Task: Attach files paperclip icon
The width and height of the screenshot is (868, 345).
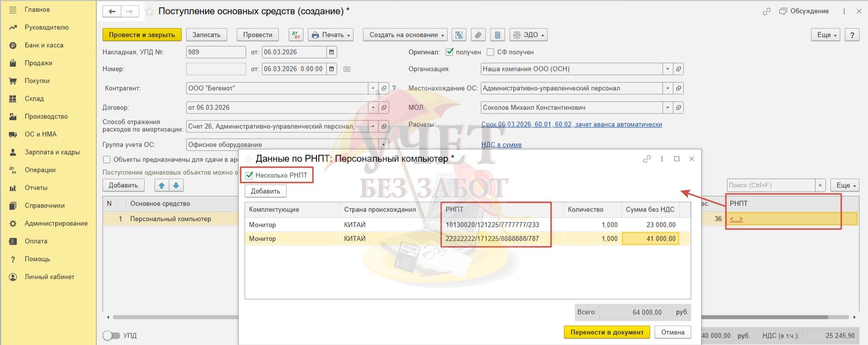Action: coord(478,35)
